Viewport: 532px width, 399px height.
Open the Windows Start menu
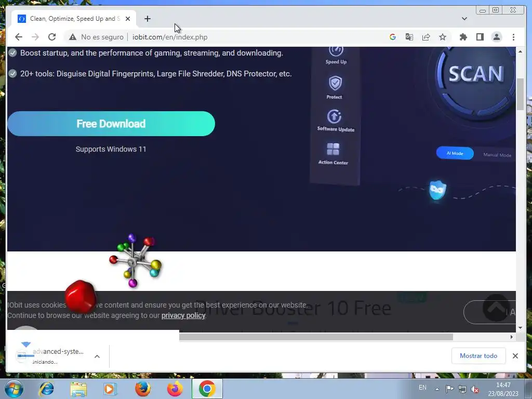coord(14,389)
